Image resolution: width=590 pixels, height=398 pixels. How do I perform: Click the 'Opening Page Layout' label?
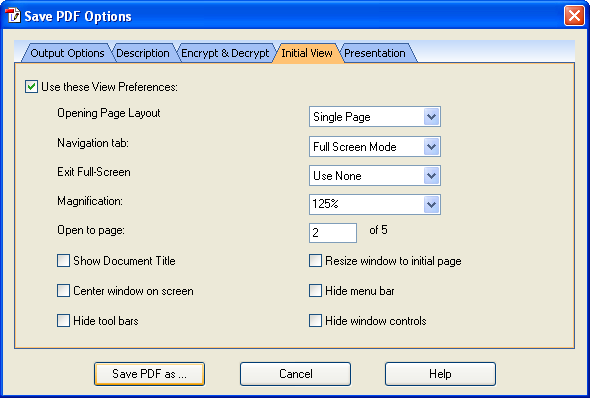point(109,113)
